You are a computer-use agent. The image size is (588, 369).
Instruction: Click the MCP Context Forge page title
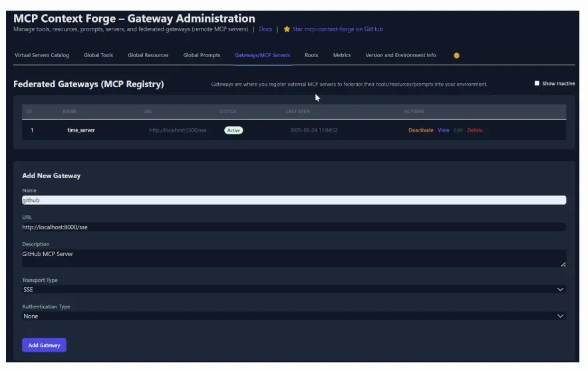click(x=134, y=18)
